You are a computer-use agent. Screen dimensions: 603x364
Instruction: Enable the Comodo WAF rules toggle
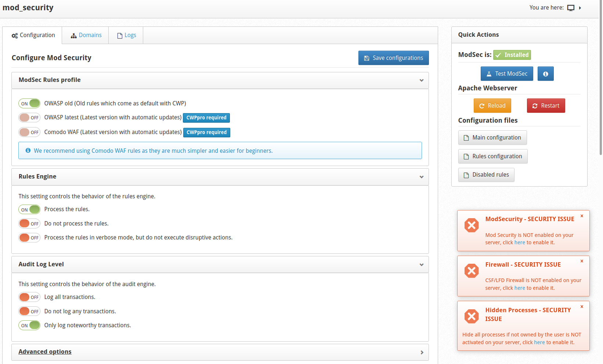tap(29, 132)
